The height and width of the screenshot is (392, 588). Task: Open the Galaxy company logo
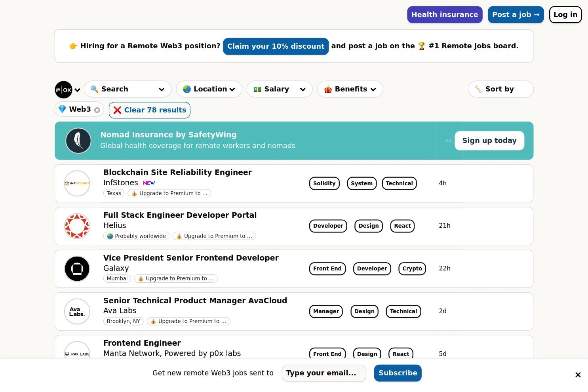point(77,269)
